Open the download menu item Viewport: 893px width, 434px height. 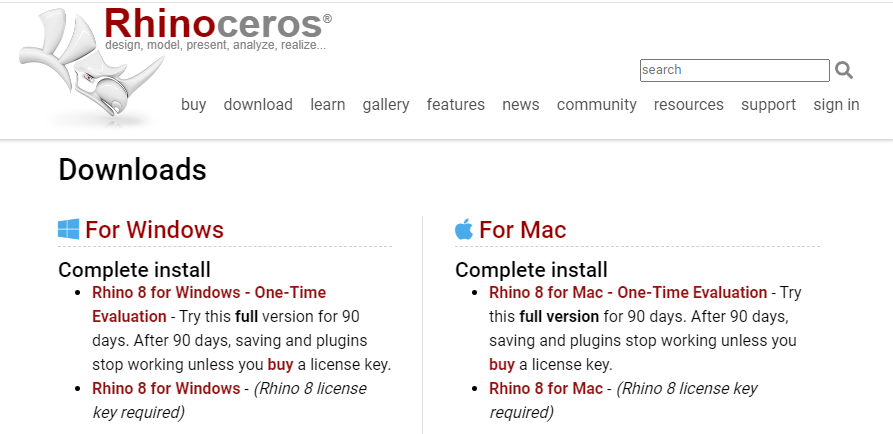(x=258, y=105)
